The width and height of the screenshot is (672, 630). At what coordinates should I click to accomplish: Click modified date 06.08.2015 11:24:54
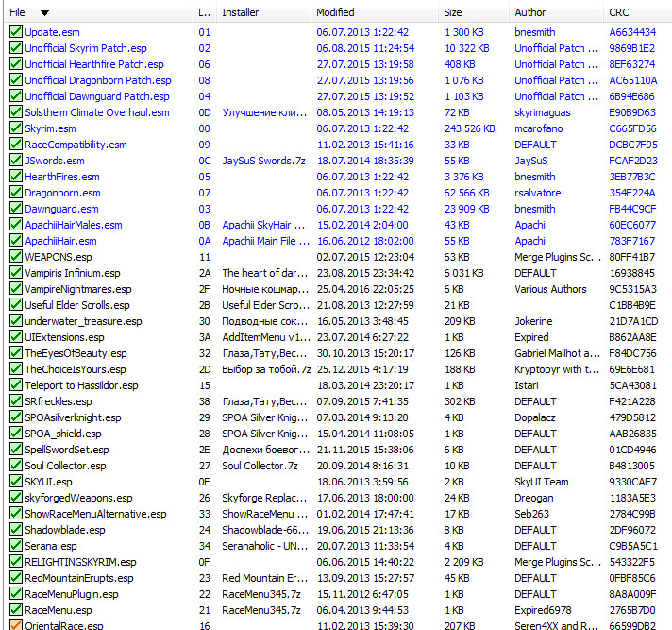(x=365, y=48)
